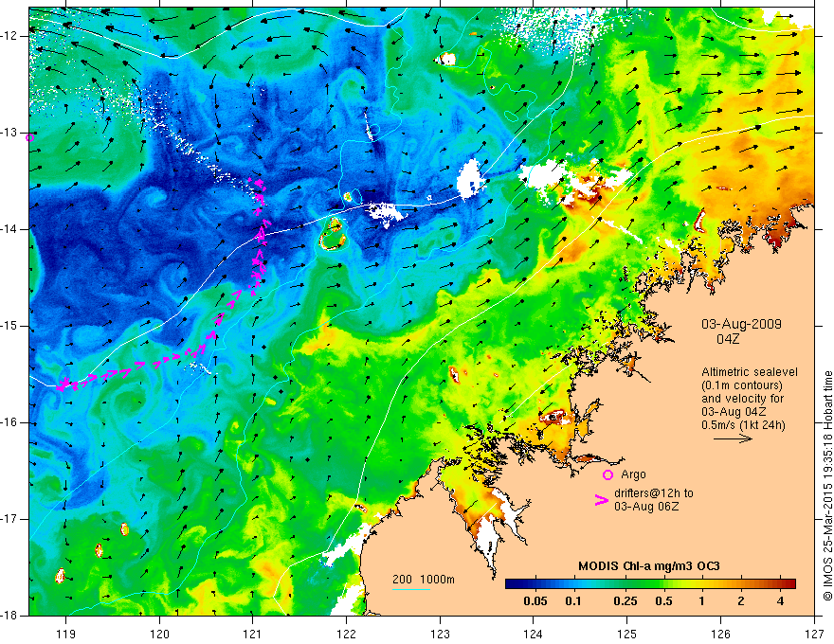834x644 pixels.
Task: Click the 'Argo' legend label
Action: tap(633, 474)
